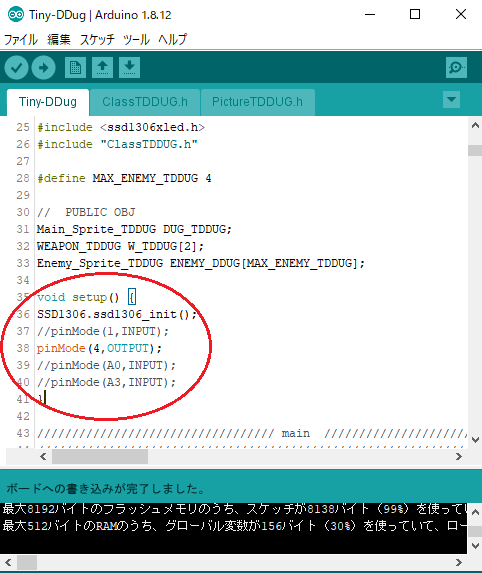Image resolution: width=482 pixels, height=573 pixels.
Task: Close the Arduino window
Action: (461, 15)
